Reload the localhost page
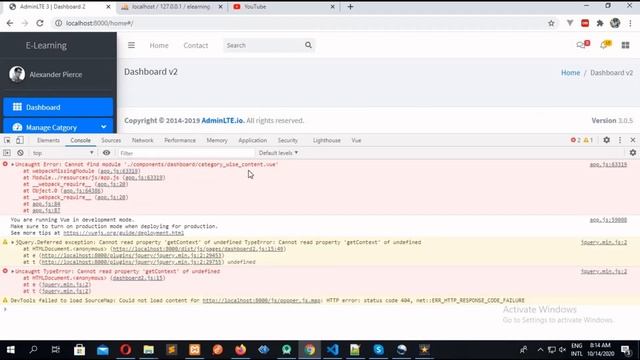640x360 pixels. pyautogui.click(x=40, y=23)
